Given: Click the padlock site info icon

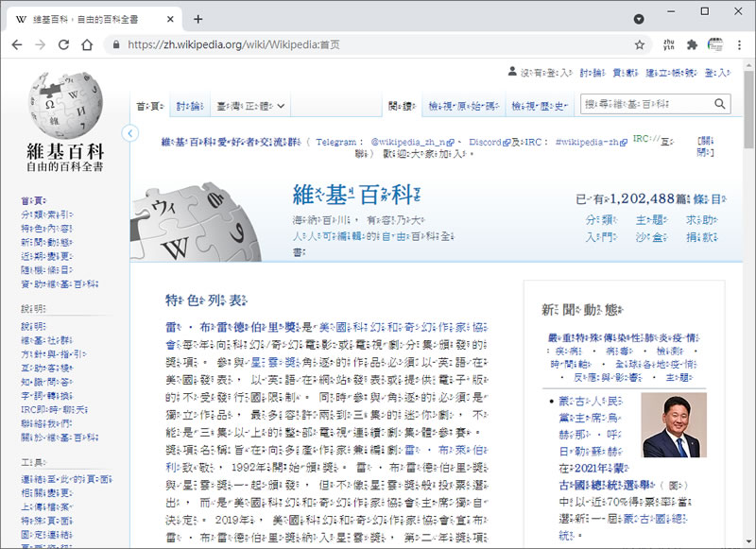Looking at the screenshot, I should point(115,44).
